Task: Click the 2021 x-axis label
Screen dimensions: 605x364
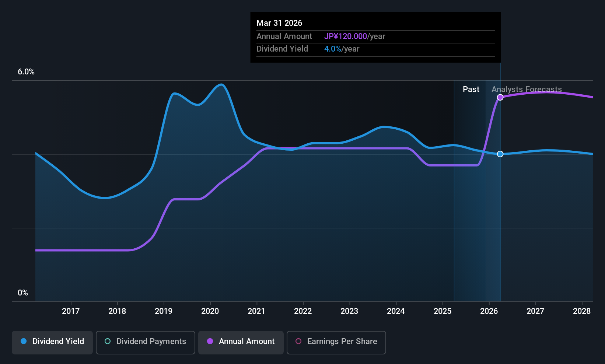Action: tap(256, 311)
